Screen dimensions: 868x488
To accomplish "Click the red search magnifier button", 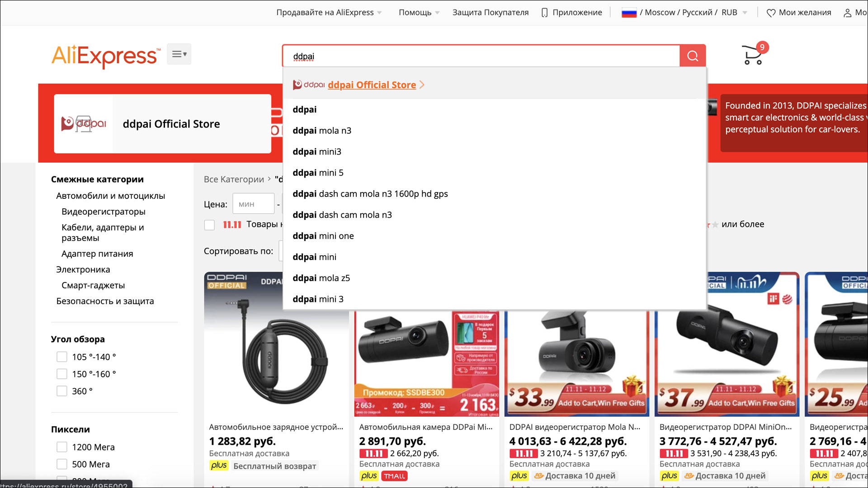I will (x=693, y=56).
